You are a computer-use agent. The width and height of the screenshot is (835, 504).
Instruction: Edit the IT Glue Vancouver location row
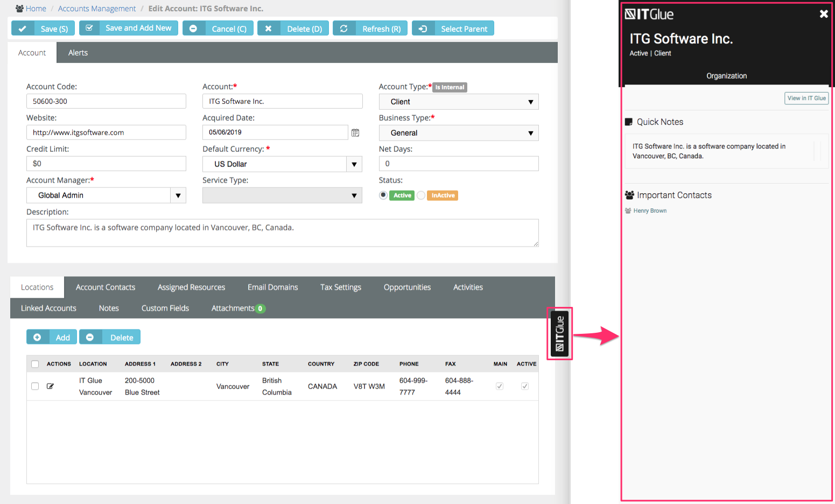pyautogui.click(x=51, y=386)
